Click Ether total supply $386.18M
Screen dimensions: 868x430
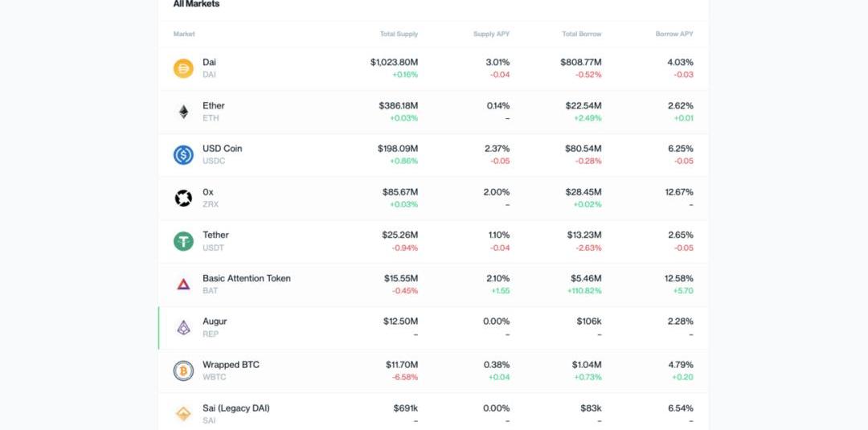click(399, 106)
